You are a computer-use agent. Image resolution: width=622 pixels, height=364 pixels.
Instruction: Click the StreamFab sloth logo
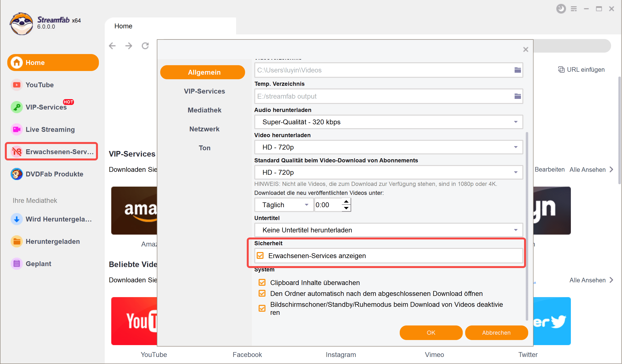(x=21, y=24)
